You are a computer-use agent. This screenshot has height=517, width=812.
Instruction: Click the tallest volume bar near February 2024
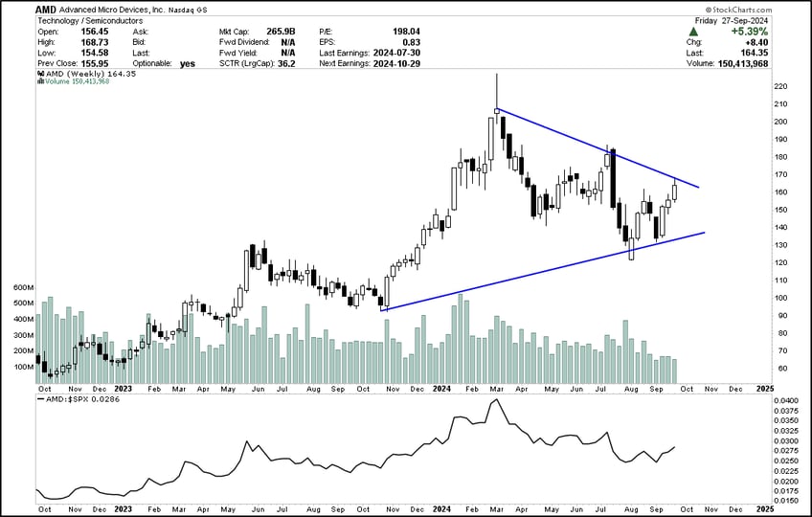coord(460,338)
